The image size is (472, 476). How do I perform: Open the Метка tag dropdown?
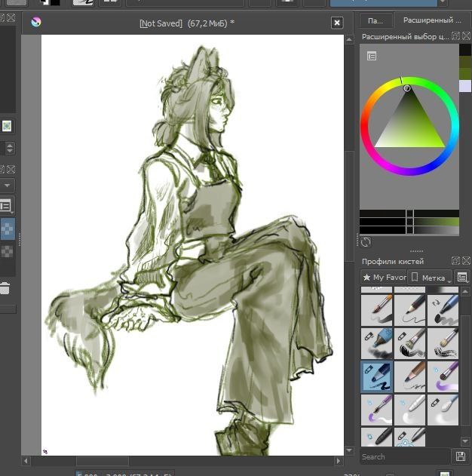click(x=431, y=278)
